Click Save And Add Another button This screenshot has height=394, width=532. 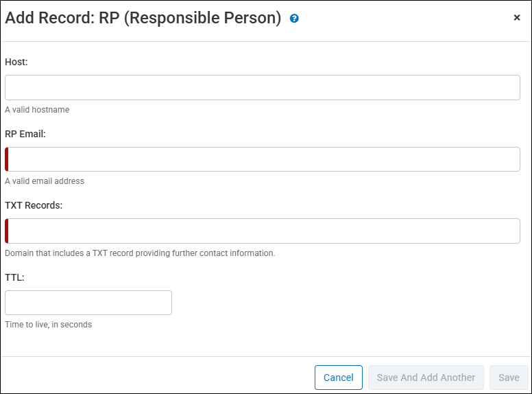pos(426,378)
